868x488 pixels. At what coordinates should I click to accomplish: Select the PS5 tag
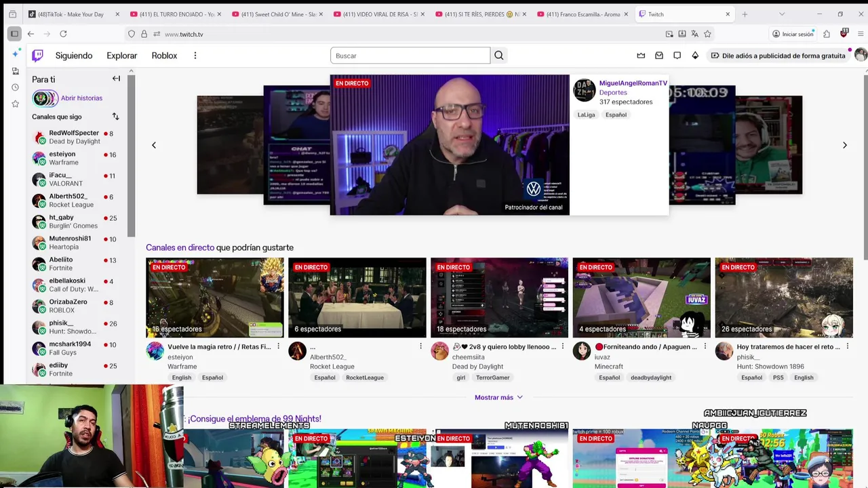[x=778, y=378]
